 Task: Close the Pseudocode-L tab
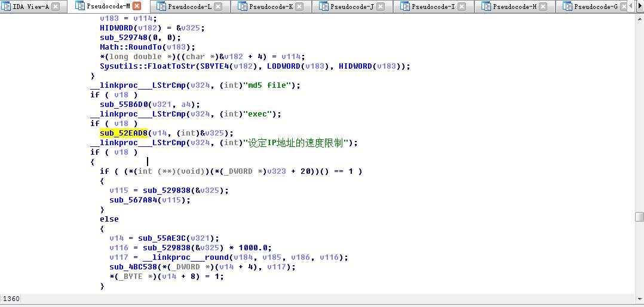pos(218,7)
